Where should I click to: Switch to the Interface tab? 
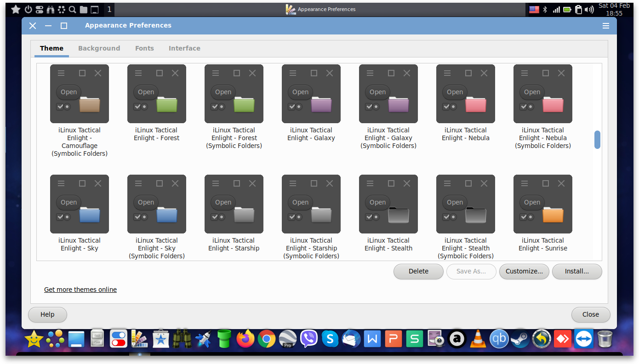click(x=184, y=48)
